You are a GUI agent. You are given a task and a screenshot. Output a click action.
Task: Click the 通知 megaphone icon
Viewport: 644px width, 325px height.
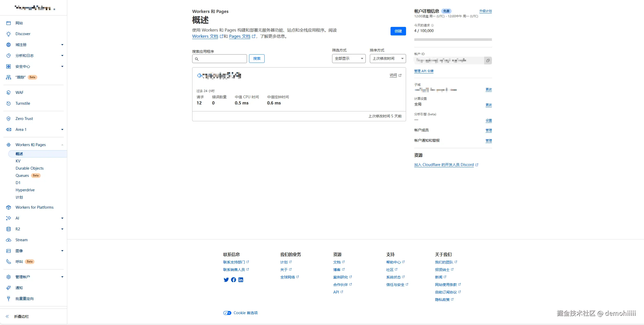[x=9, y=288]
